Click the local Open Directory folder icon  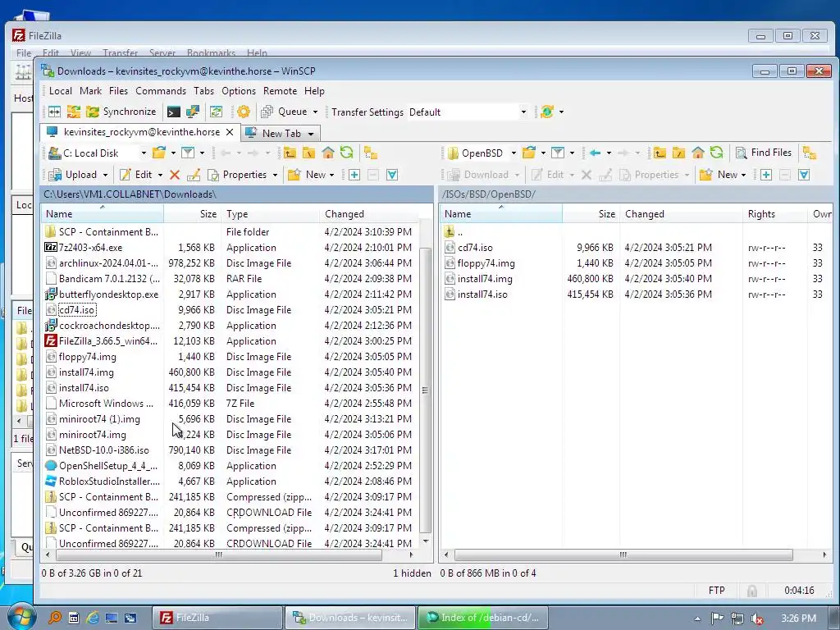coord(159,153)
